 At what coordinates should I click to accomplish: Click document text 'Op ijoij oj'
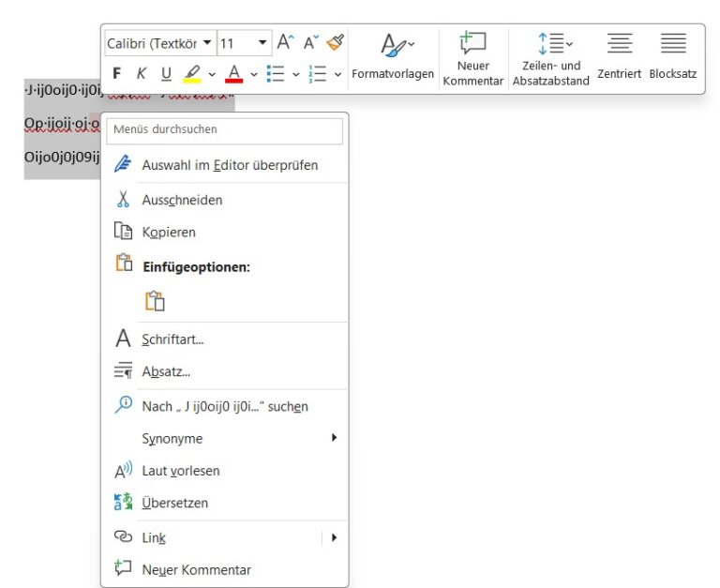coord(55,123)
